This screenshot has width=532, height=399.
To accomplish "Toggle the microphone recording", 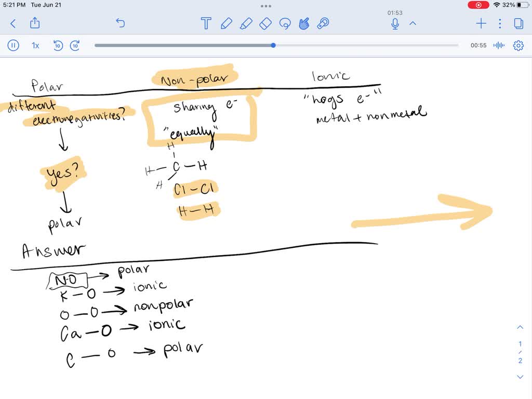I will pos(395,23).
